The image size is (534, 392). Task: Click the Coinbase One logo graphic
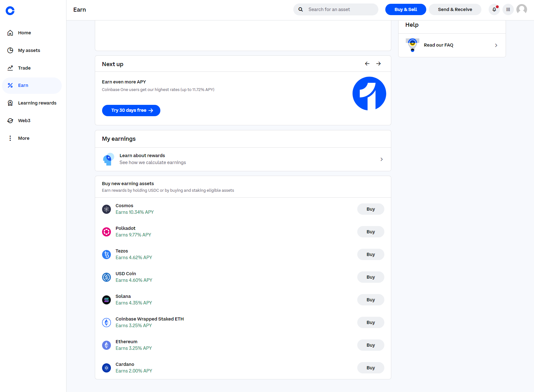pos(369,94)
